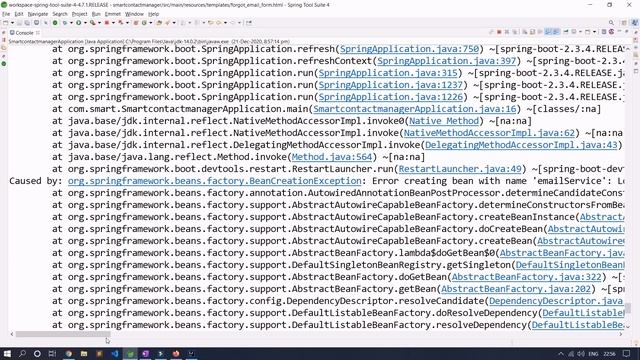The height and width of the screenshot is (360, 640).
Task: Toggle Word Wrap in Console toolbar
Action: click(540, 32)
